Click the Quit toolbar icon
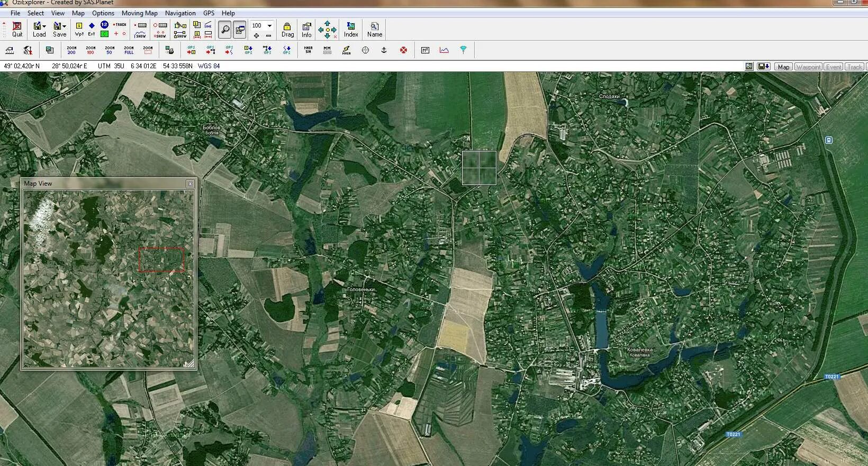 [17, 30]
